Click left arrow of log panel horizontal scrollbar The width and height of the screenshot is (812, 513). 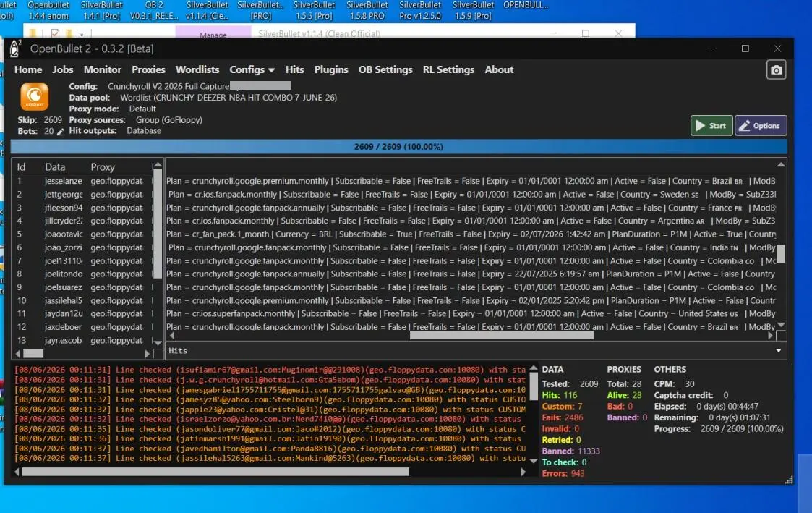click(x=17, y=472)
